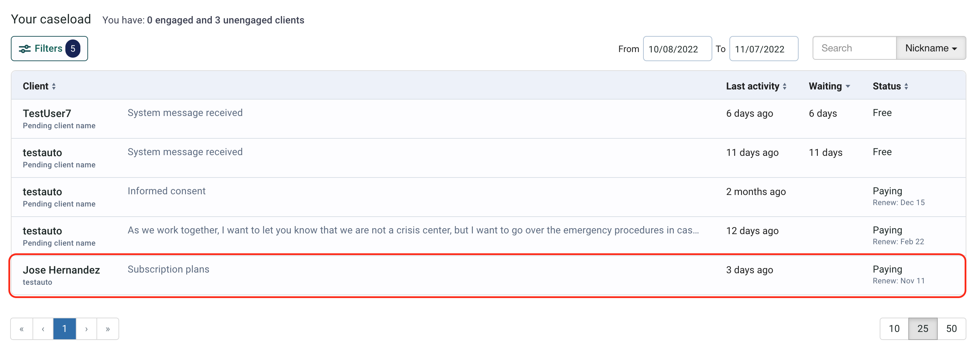980x355 pixels.
Task: Show 10 rows per page
Action: (x=894, y=329)
